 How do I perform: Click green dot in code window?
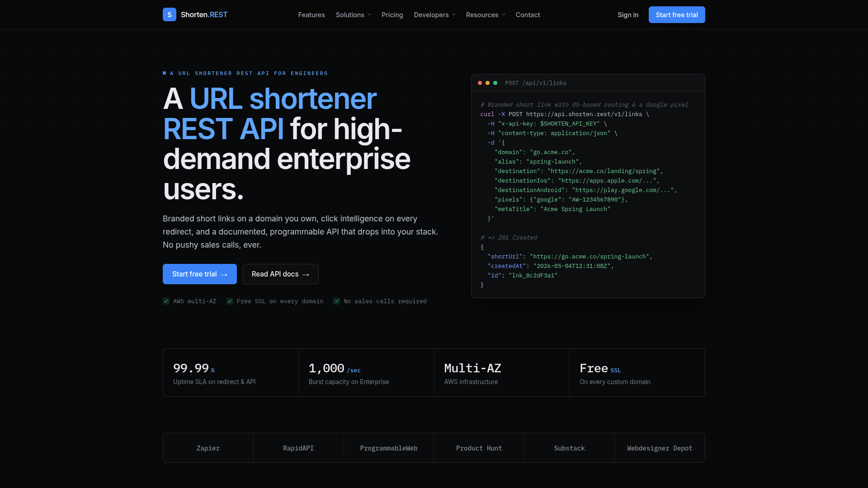(x=495, y=83)
